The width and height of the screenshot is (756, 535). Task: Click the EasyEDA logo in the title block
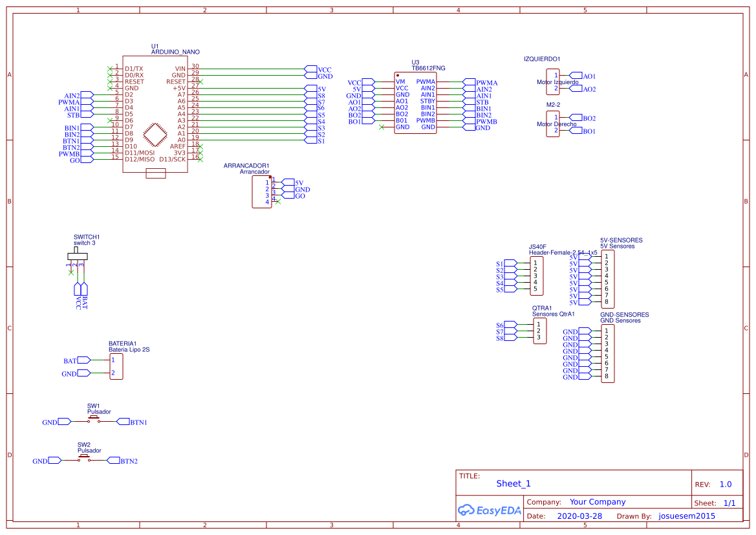click(488, 510)
